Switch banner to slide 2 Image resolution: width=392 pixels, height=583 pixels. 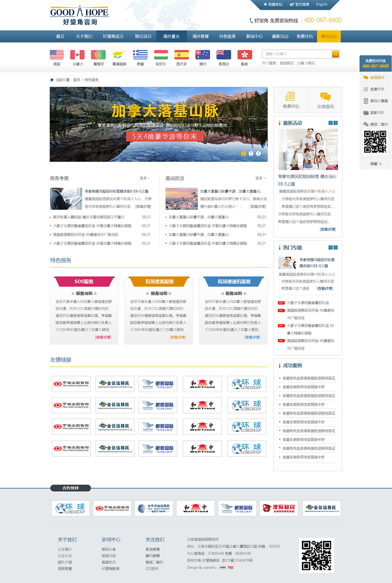(x=251, y=154)
